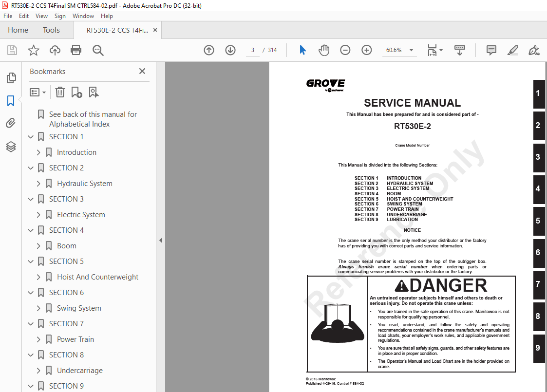Print the document using printer icon
This screenshot has width=547, height=392.
pyautogui.click(x=76, y=50)
